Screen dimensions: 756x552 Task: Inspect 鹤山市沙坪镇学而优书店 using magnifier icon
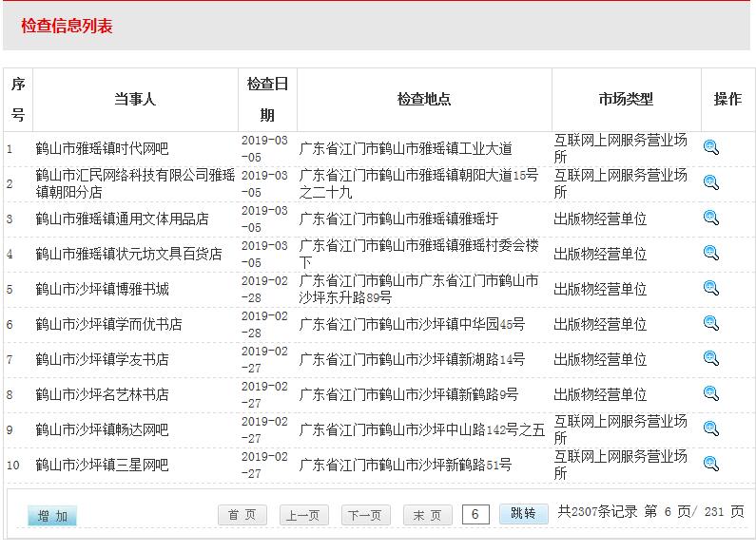[711, 323]
